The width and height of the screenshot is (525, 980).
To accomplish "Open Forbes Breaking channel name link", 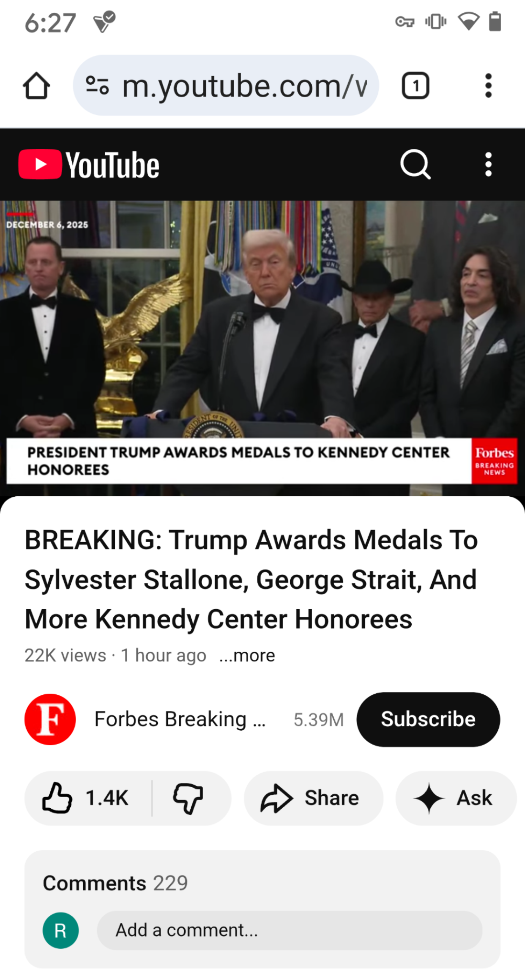I will point(180,719).
